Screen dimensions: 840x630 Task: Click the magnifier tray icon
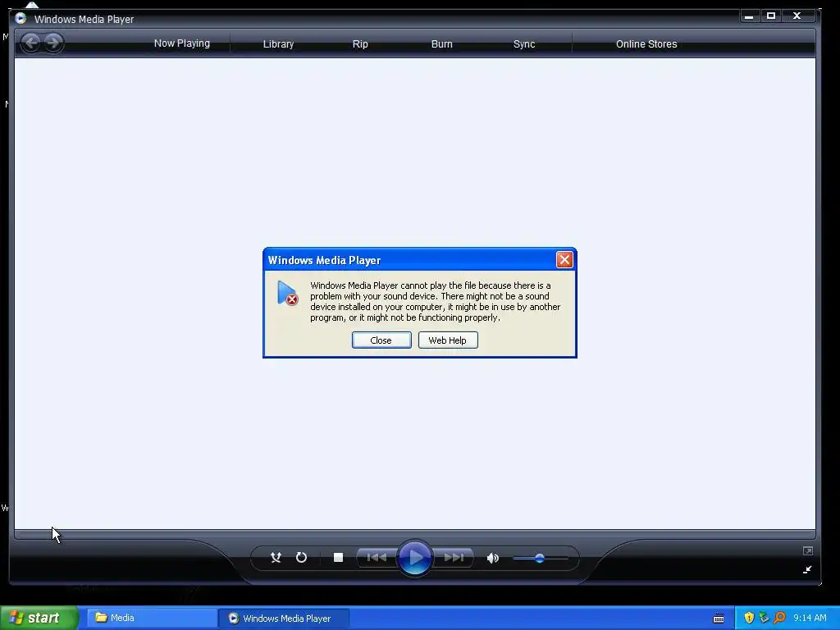click(779, 618)
